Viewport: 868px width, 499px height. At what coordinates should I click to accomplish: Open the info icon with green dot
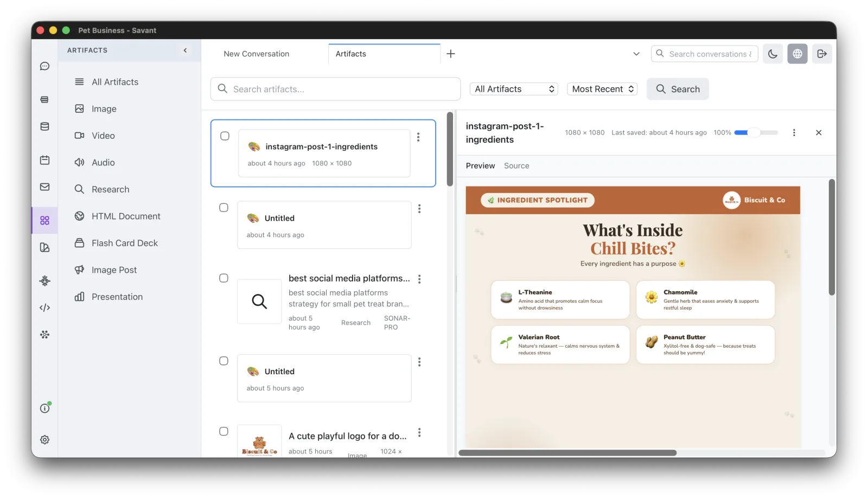coord(44,408)
